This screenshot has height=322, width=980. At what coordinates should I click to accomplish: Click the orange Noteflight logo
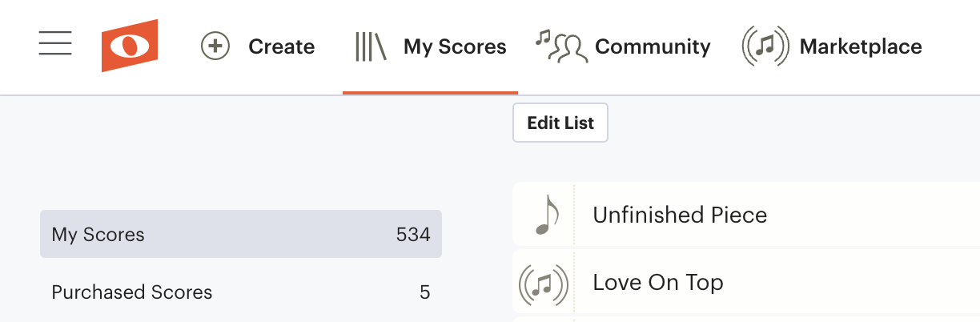[x=130, y=46]
